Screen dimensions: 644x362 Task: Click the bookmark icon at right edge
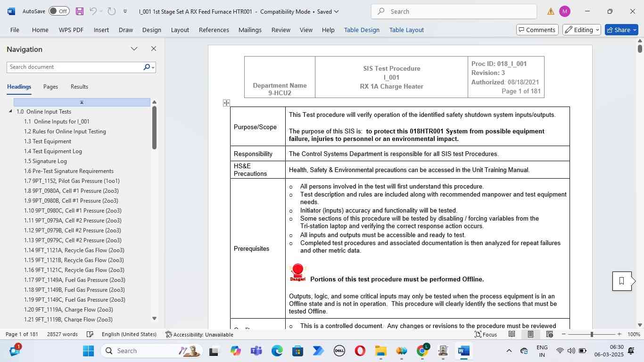(622, 281)
